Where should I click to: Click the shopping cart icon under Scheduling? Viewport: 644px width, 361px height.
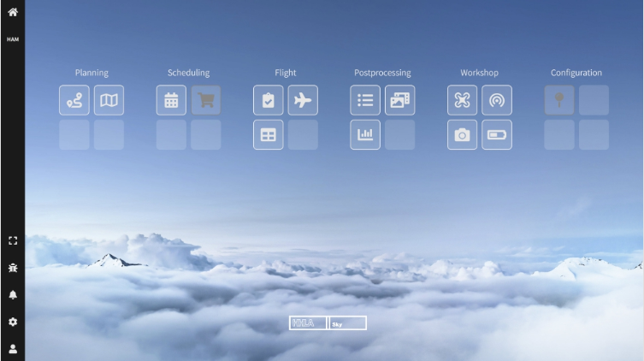205,100
